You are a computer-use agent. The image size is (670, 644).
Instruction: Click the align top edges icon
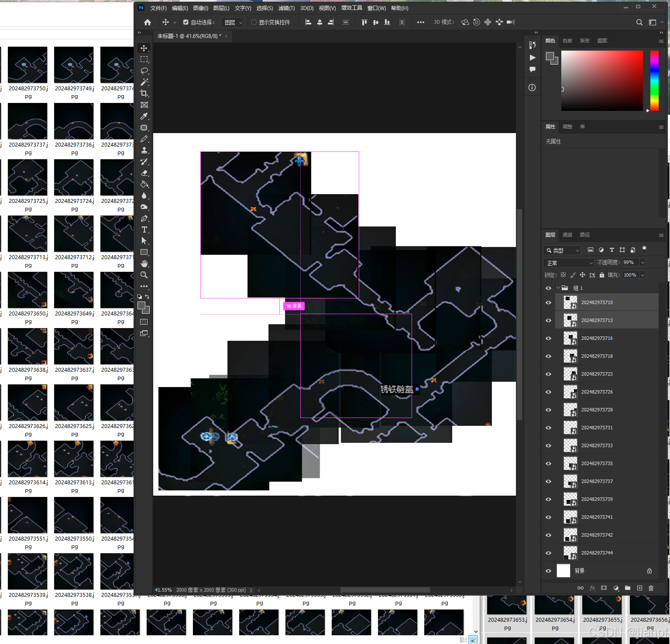(364, 22)
